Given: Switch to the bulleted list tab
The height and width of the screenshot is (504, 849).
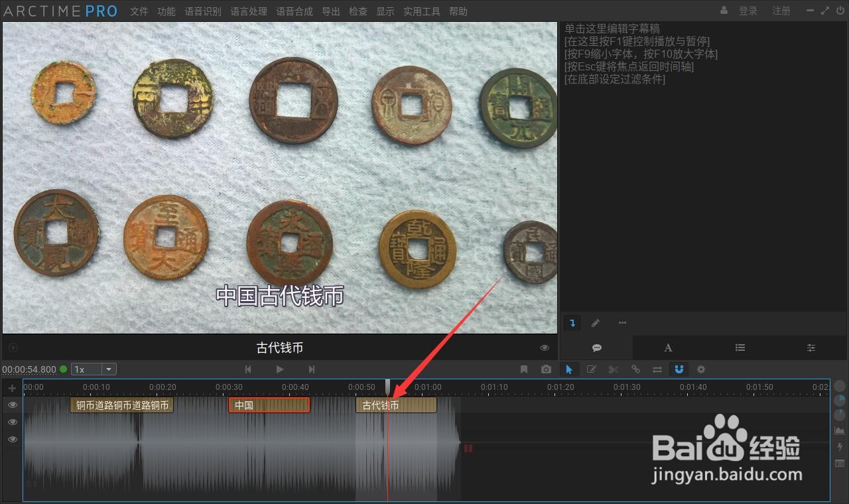Looking at the screenshot, I should pos(740,347).
